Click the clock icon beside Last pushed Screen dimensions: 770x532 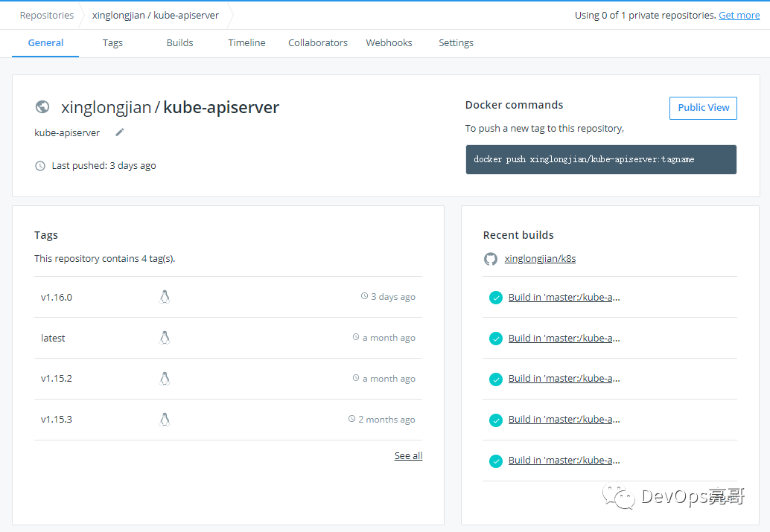pyautogui.click(x=40, y=166)
